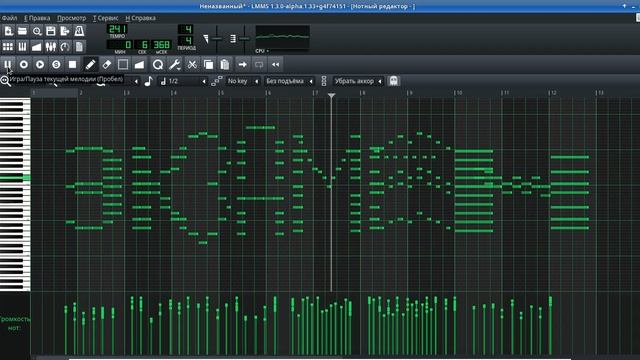640x360 pixels.
Task: Click the arrow next to No key
Action: [x=256, y=81]
